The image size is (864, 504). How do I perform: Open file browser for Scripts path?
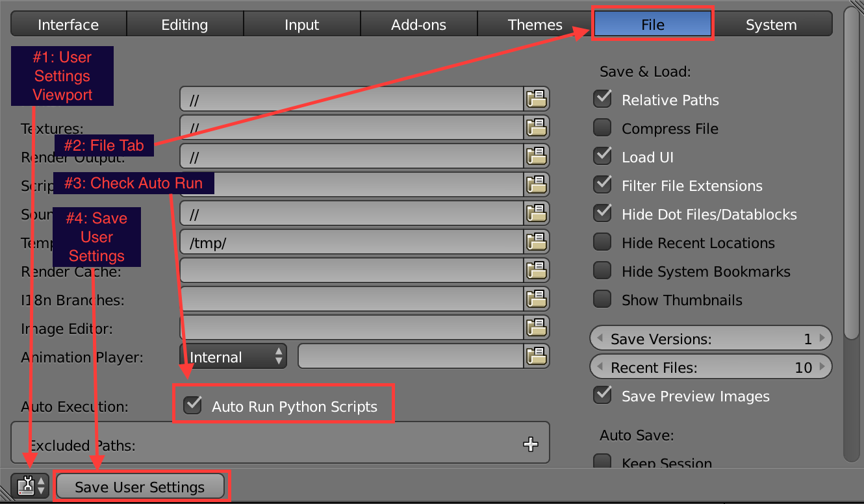(537, 184)
